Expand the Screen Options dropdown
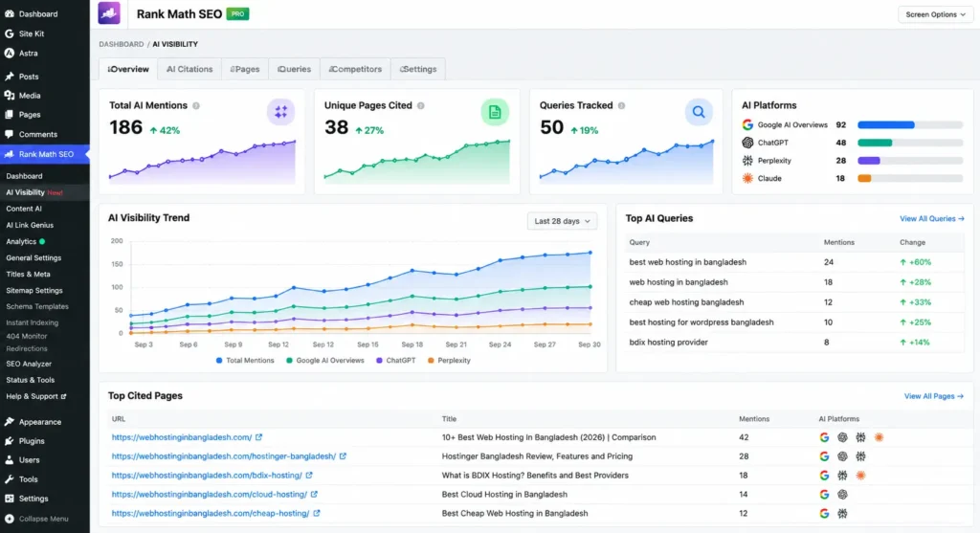 [935, 14]
